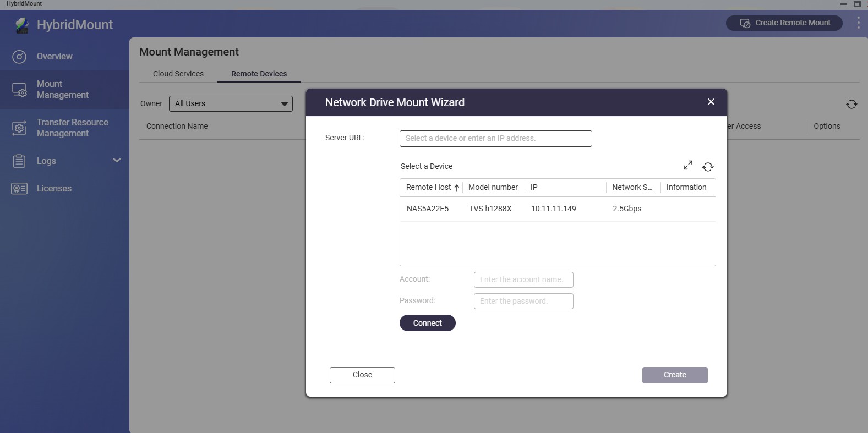
Task: Focus the Server URL input field
Action: (x=495, y=139)
